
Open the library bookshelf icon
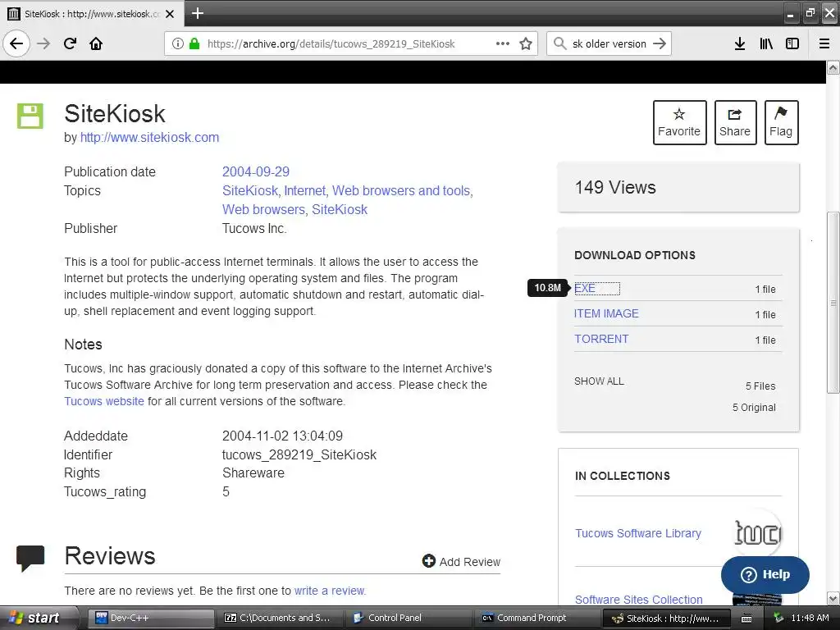[x=766, y=43]
